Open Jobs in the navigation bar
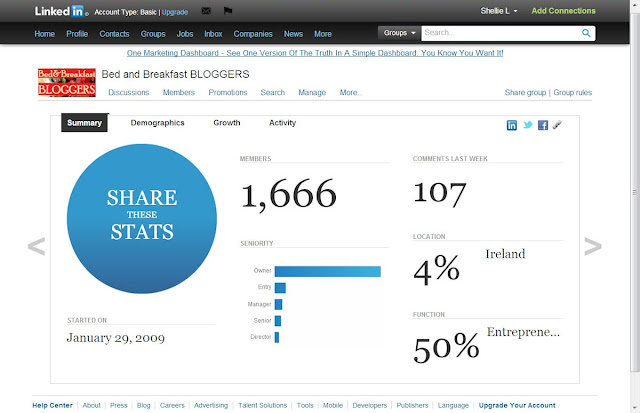The width and height of the screenshot is (640, 413). click(185, 34)
